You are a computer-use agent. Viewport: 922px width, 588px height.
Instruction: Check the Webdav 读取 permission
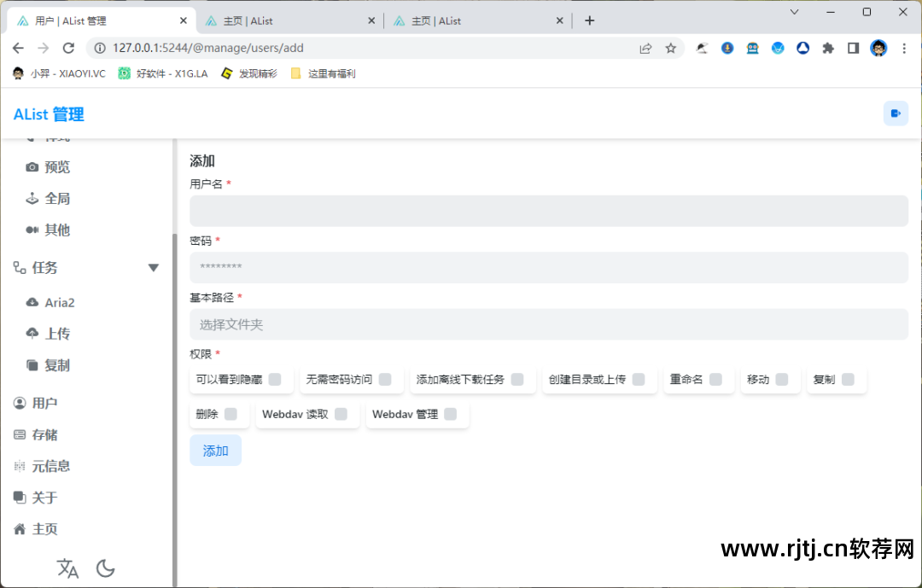pyautogui.click(x=341, y=414)
